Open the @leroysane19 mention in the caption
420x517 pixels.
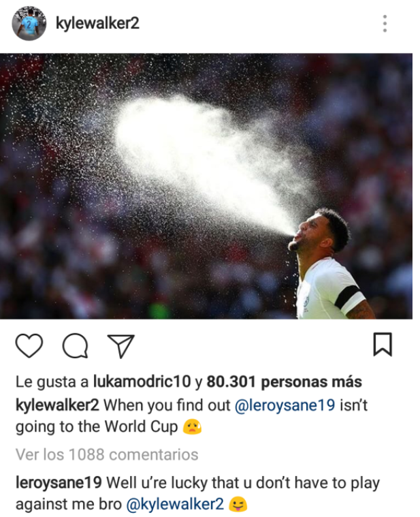pos(285,405)
